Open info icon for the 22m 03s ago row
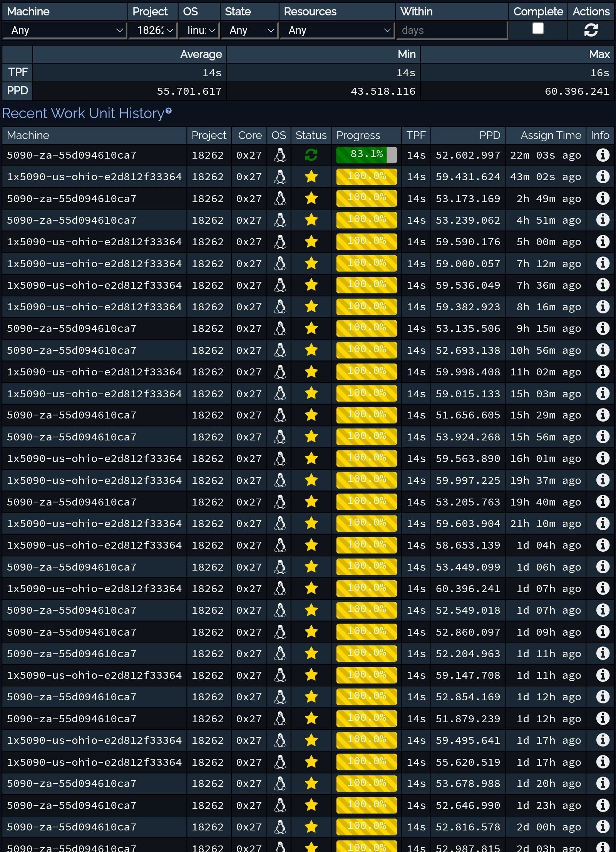Viewport: 616px width, 852px height. [603, 155]
